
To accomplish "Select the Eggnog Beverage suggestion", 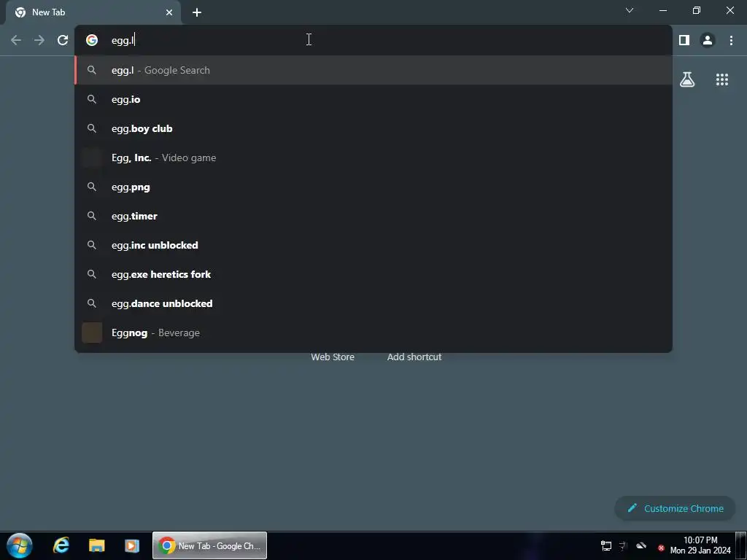I will [x=373, y=332].
